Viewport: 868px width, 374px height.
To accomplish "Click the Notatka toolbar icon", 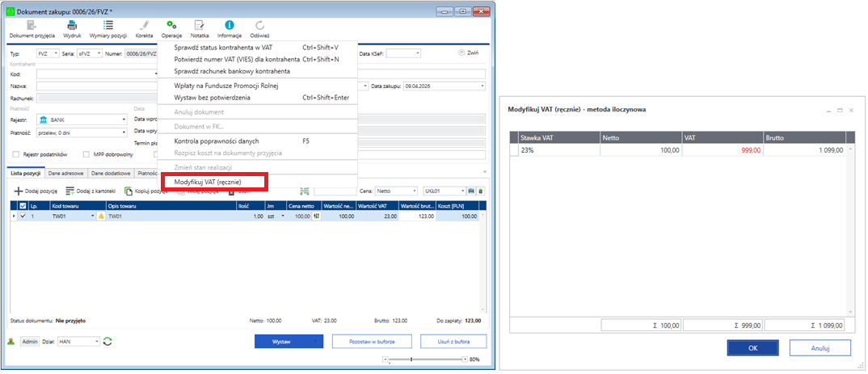I will (200, 26).
